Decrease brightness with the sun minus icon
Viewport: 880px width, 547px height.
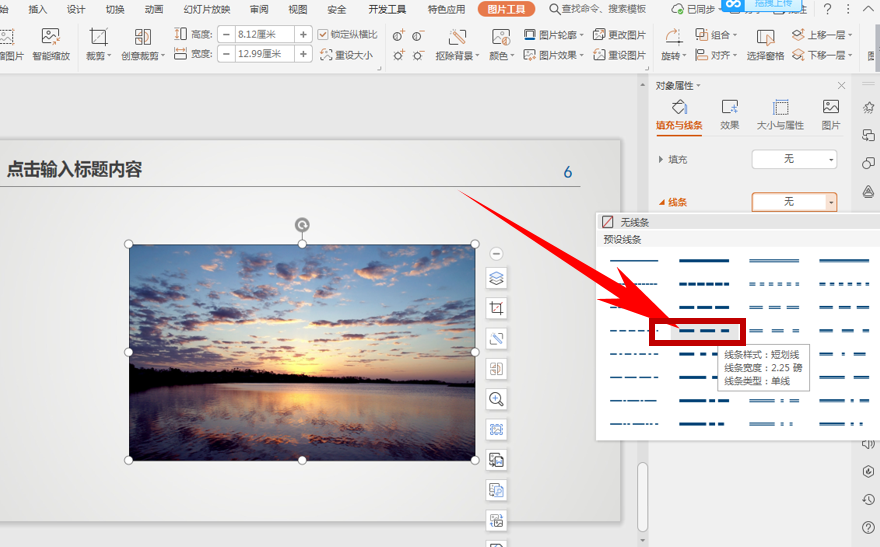pos(418,55)
